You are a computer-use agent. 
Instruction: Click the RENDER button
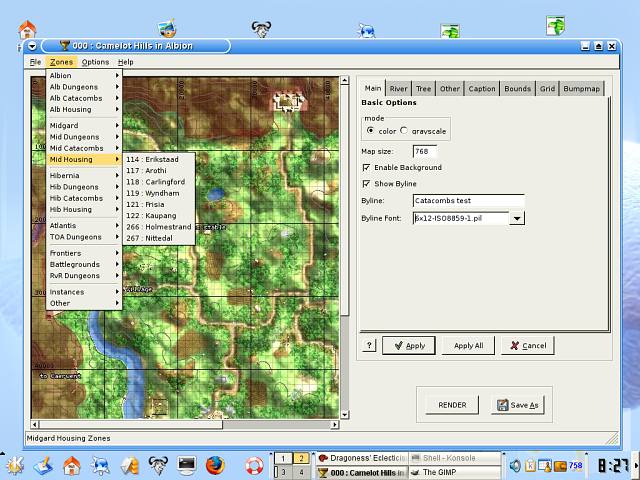click(452, 405)
